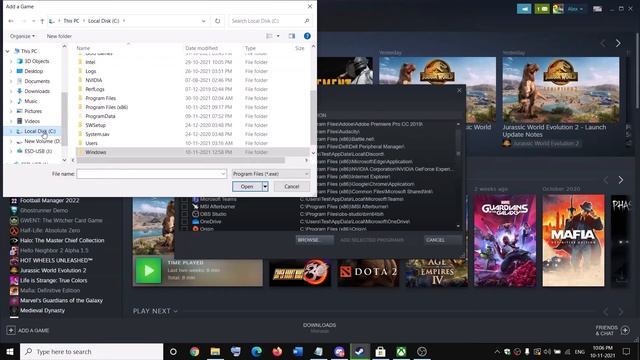This screenshot has width=640, height=360.
Task: Tick the OBS Studio checkbox
Action: click(184, 214)
